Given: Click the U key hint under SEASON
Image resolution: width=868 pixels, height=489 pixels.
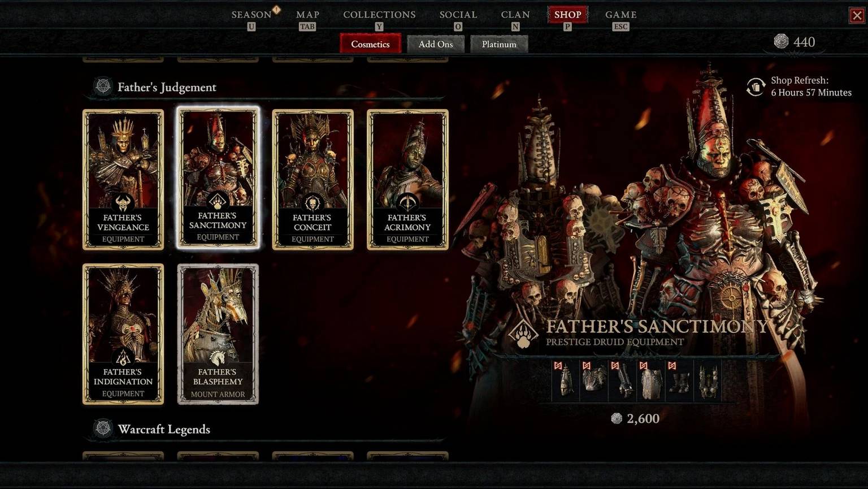Looking at the screenshot, I should click(251, 27).
